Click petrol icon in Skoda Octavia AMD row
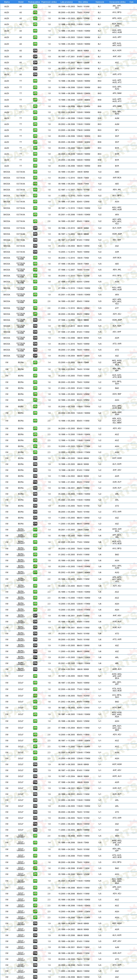The image size is (137, 980). click(x=35, y=172)
